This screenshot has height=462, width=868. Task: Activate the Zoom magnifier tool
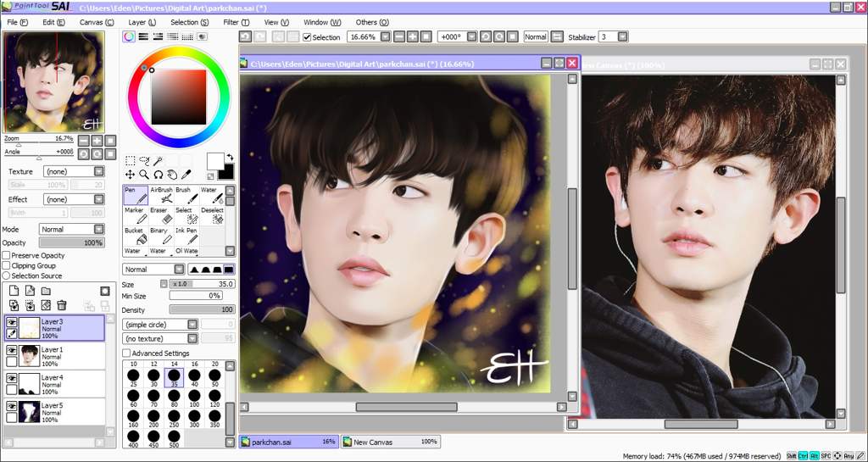point(144,175)
